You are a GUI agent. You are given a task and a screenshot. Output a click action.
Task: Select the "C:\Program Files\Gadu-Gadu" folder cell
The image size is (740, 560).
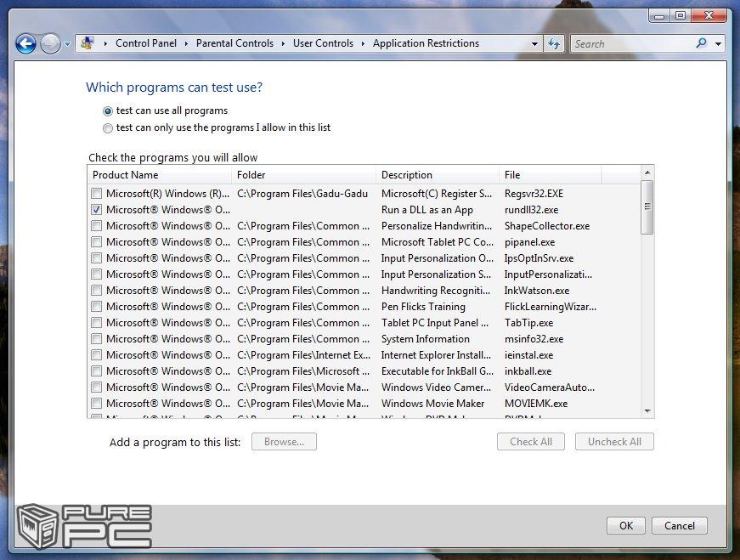coord(302,194)
